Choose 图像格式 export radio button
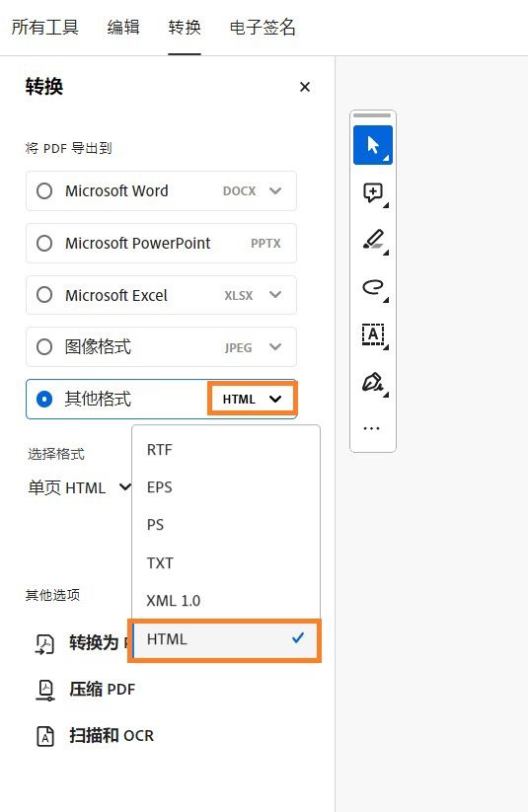Screen dimensions: 528x812 coord(44,347)
